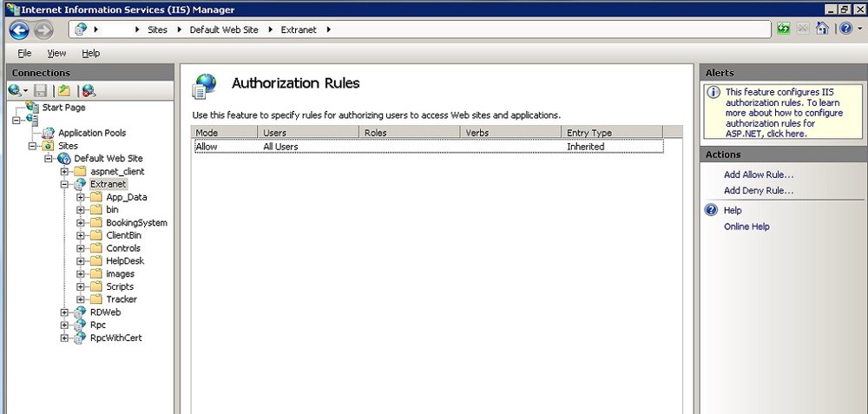Sort rules by Users column header
Image resolution: width=868 pixels, height=414 pixels.
coord(308,132)
